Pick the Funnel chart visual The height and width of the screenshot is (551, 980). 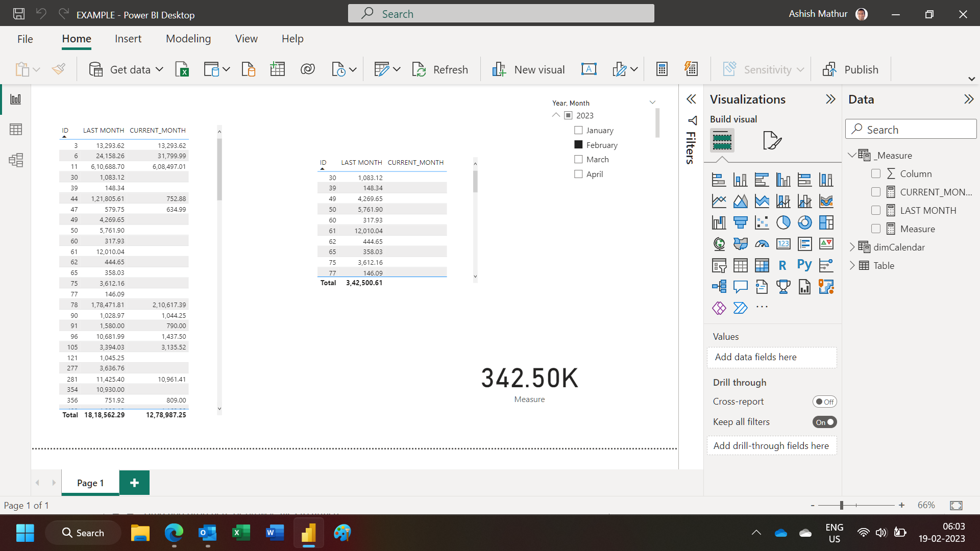pyautogui.click(x=740, y=222)
